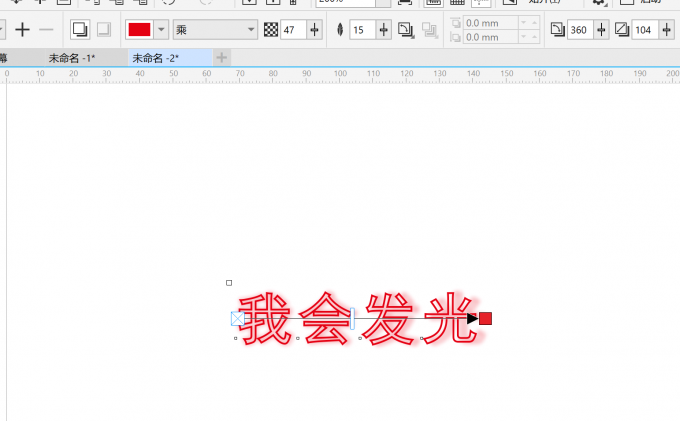Click the red square shadow end handle
Image resolution: width=680 pixels, height=421 pixels.
tap(485, 319)
